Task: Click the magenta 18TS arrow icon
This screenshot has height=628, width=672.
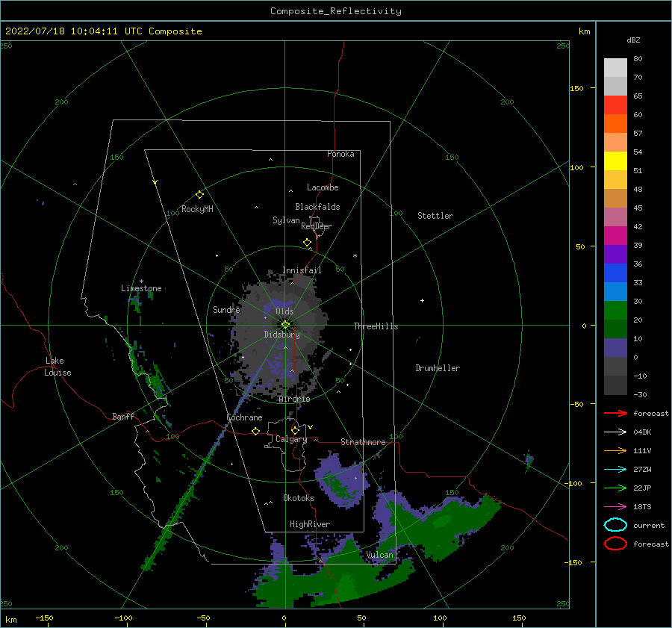Action: pyautogui.click(x=615, y=507)
